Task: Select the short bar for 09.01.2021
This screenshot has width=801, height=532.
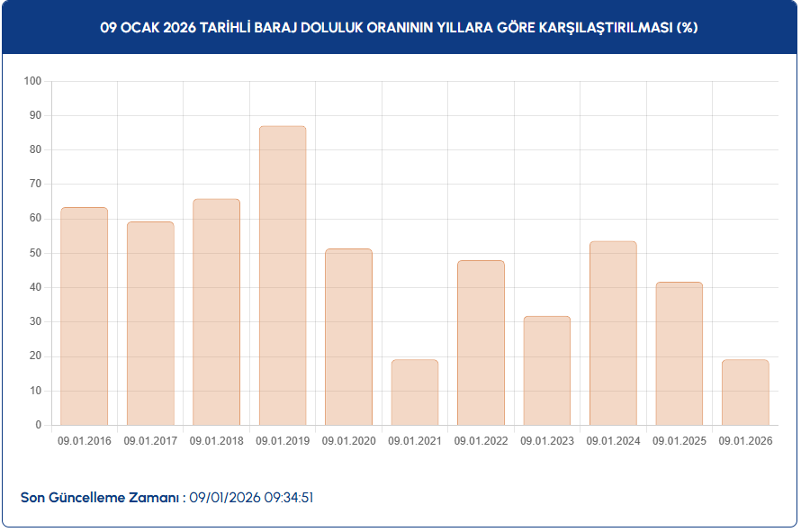Action: [415, 392]
